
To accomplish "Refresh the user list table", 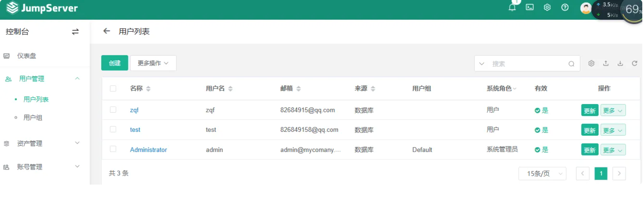I will pyautogui.click(x=635, y=63).
